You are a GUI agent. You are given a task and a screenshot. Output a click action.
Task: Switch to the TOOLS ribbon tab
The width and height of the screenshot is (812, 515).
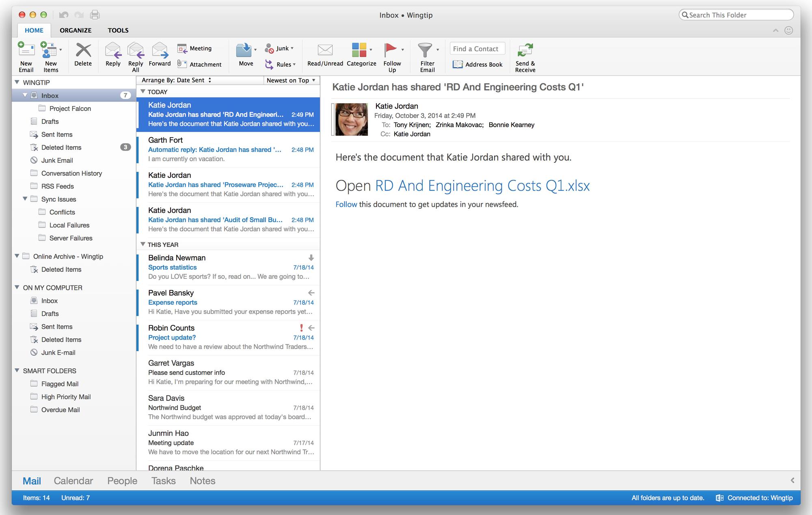(x=118, y=30)
